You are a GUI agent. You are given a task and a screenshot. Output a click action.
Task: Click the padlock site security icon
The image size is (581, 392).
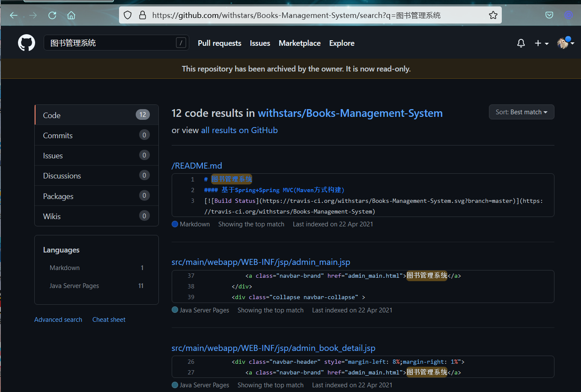pos(143,15)
